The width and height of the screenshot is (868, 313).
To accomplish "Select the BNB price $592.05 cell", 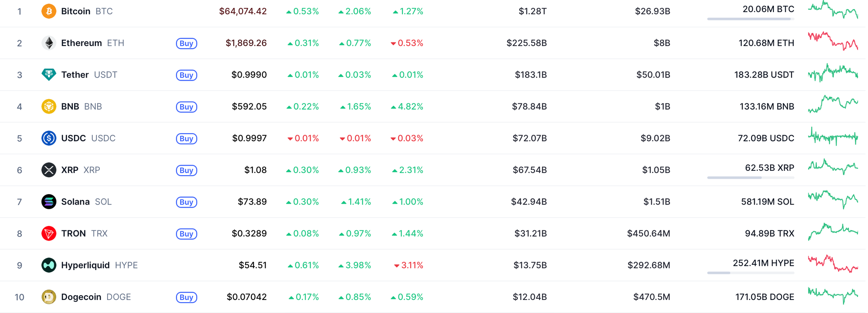I will click(249, 106).
